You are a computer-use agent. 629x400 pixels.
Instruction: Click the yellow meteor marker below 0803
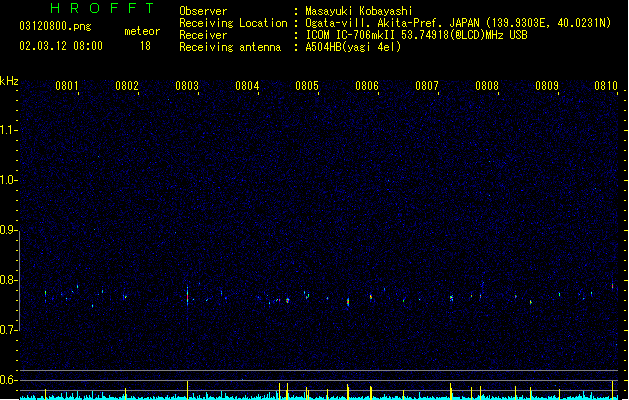[187, 390]
